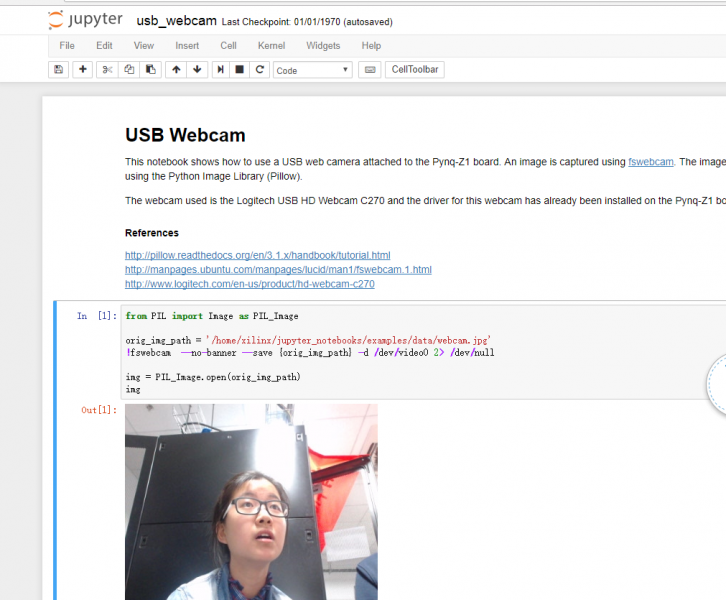The height and width of the screenshot is (600, 726).
Task: Click the USB Webcam heading
Action: pyautogui.click(x=185, y=135)
